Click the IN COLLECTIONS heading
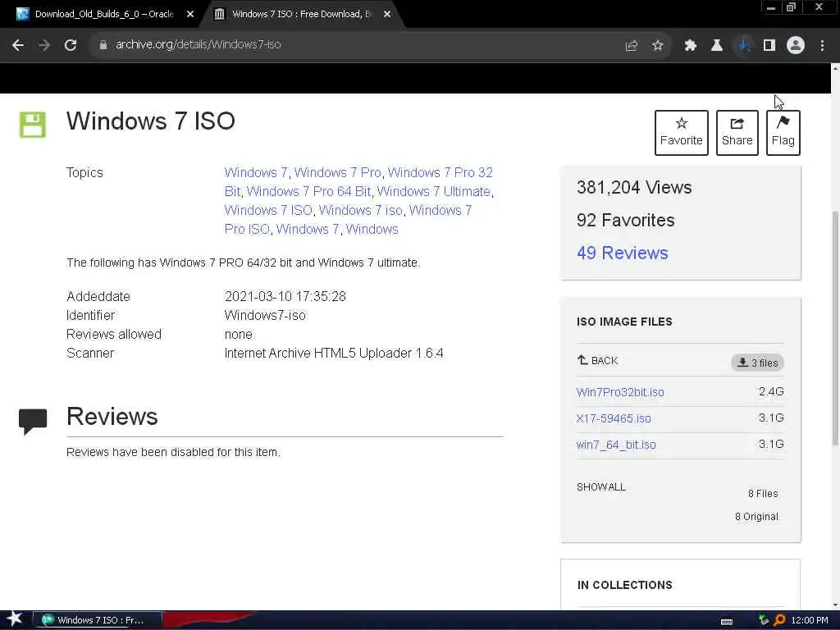Viewport: 840px width, 630px height. [624, 585]
